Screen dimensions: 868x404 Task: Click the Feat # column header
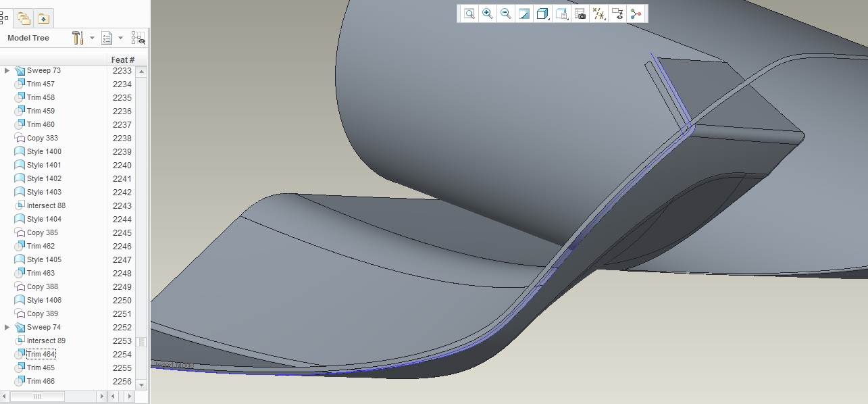click(123, 60)
